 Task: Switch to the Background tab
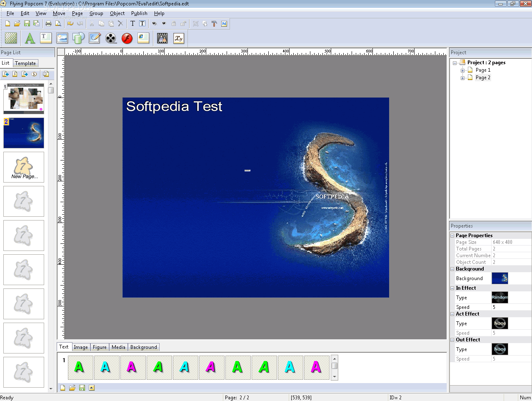click(144, 347)
